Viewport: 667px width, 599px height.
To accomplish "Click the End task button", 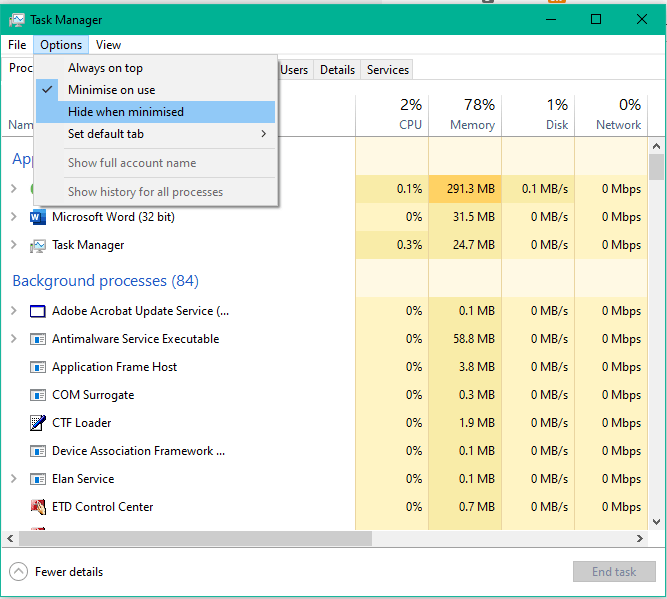I will [614, 572].
